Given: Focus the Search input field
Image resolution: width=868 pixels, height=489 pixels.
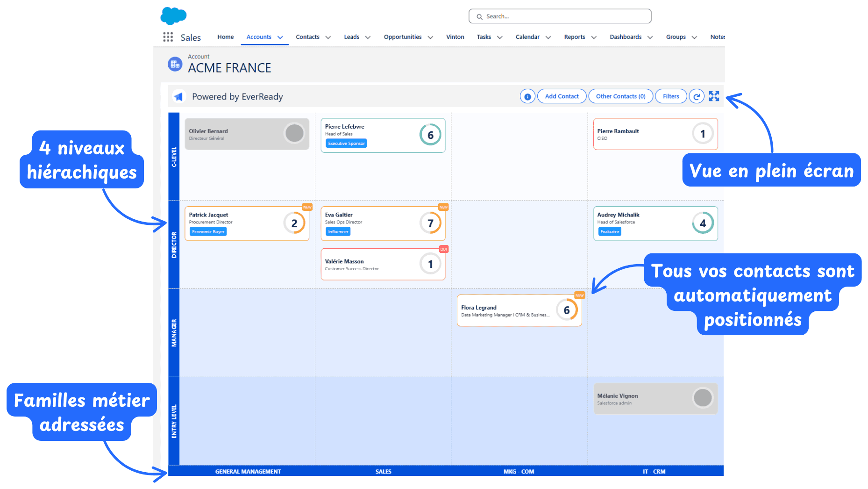Looking at the screenshot, I should tap(560, 16).
